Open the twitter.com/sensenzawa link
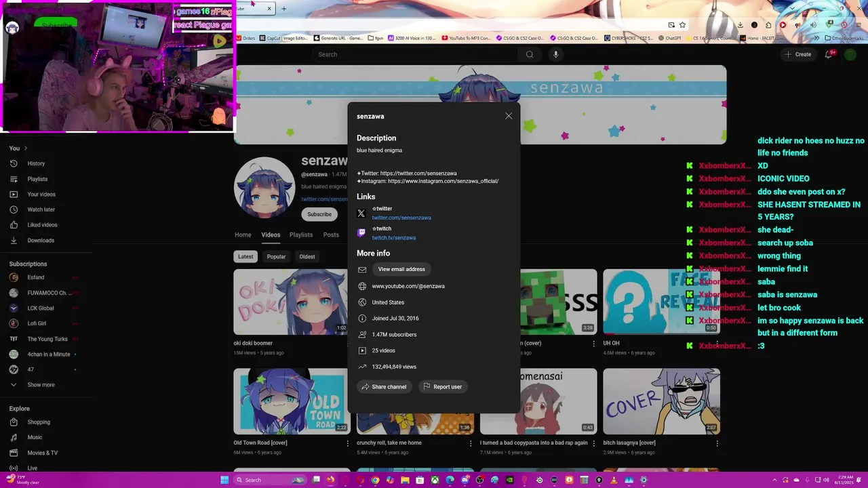 pyautogui.click(x=401, y=218)
